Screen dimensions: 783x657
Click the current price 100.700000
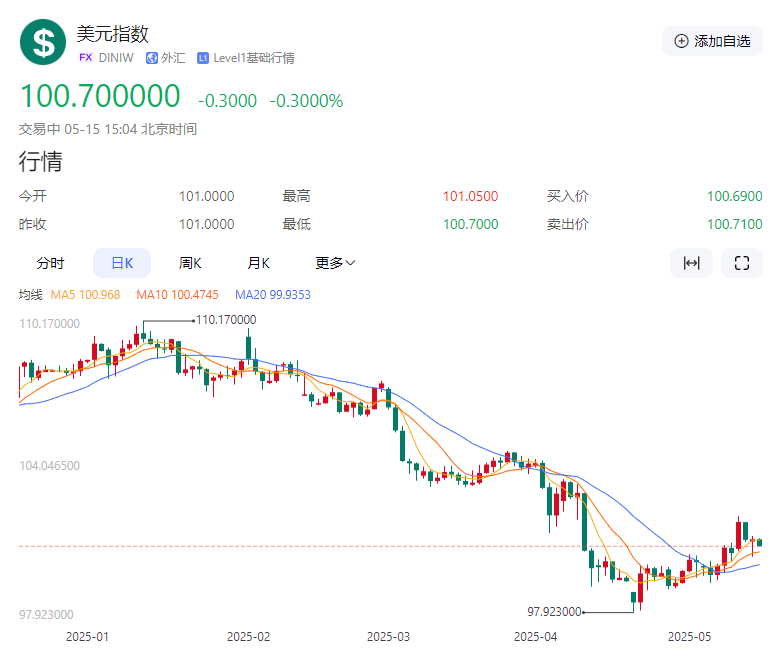point(100,96)
